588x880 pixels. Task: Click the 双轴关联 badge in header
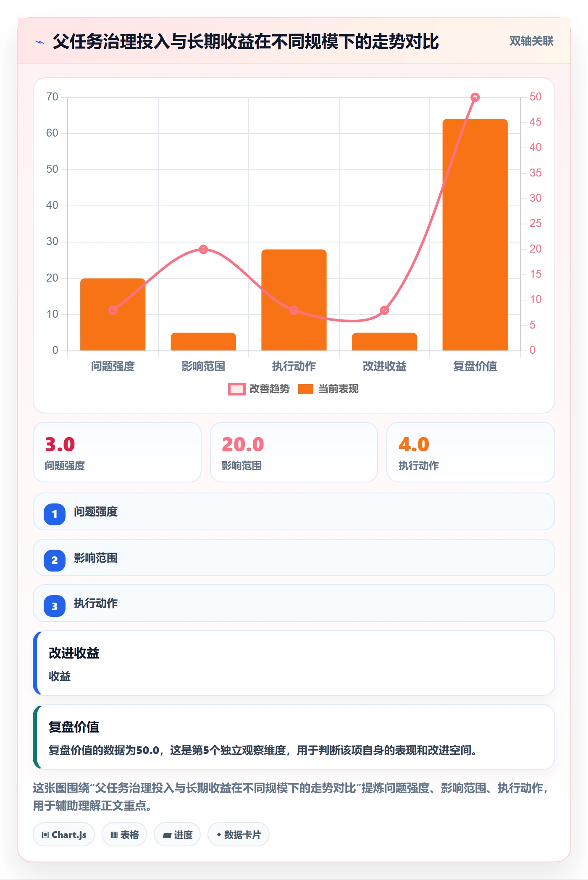point(531,41)
